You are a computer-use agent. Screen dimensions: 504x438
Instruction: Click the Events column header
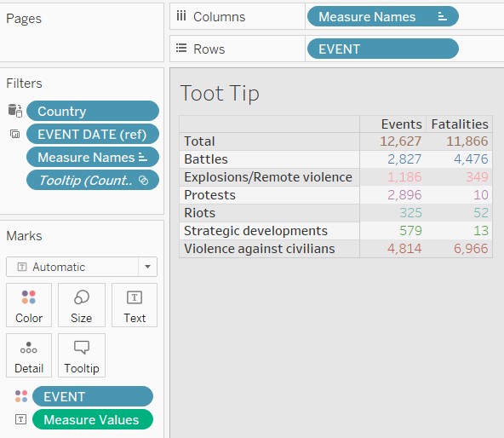coord(402,124)
